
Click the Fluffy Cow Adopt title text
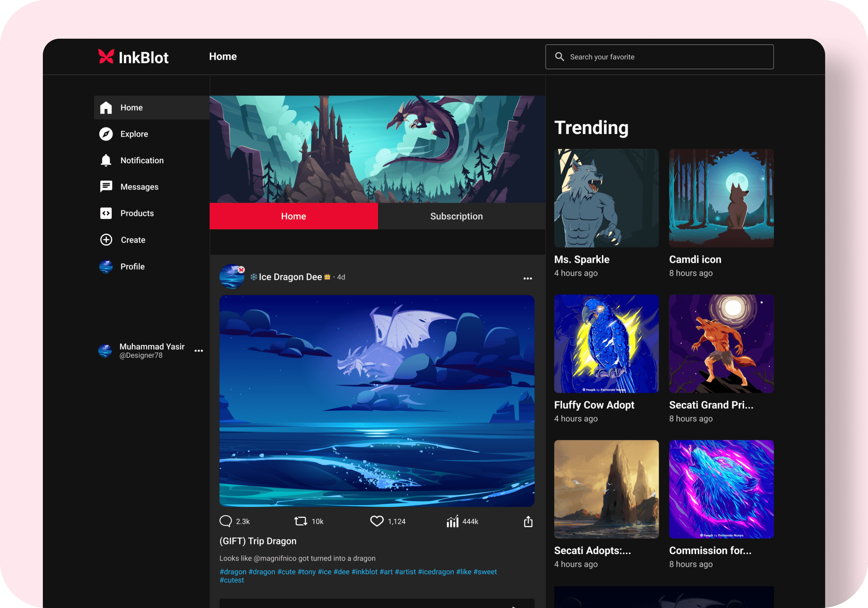[594, 405]
